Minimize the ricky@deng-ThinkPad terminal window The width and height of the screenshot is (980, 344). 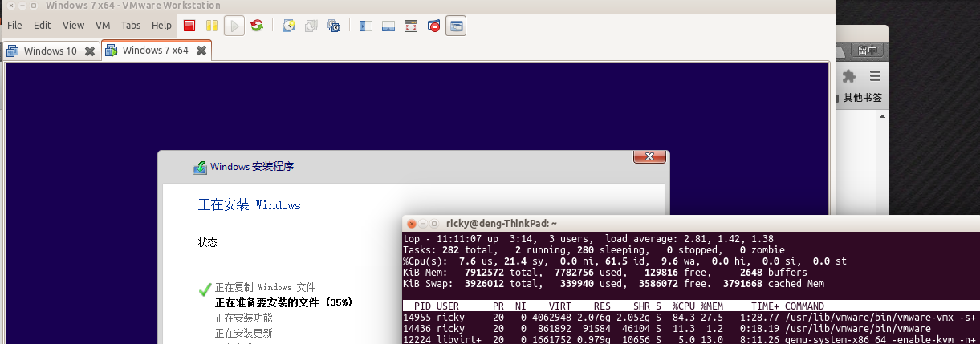[423, 224]
